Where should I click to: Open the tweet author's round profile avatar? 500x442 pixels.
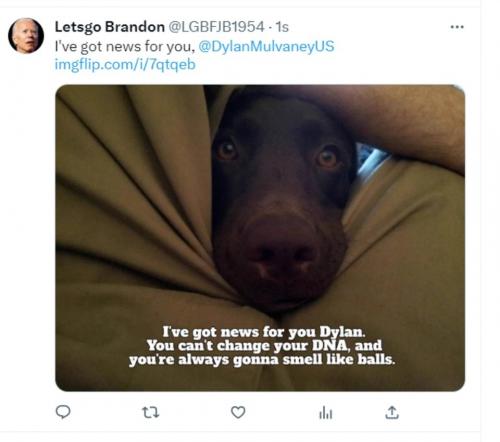coord(26,36)
